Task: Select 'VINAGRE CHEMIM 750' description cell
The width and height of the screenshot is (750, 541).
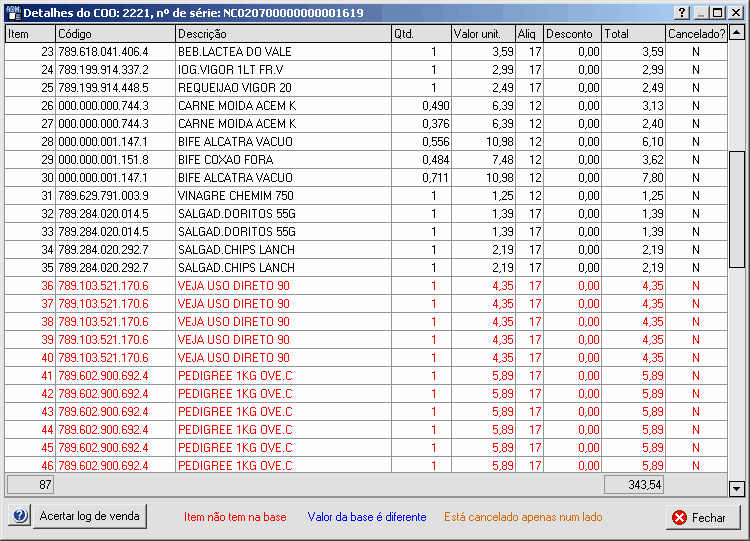Action: (x=283, y=196)
